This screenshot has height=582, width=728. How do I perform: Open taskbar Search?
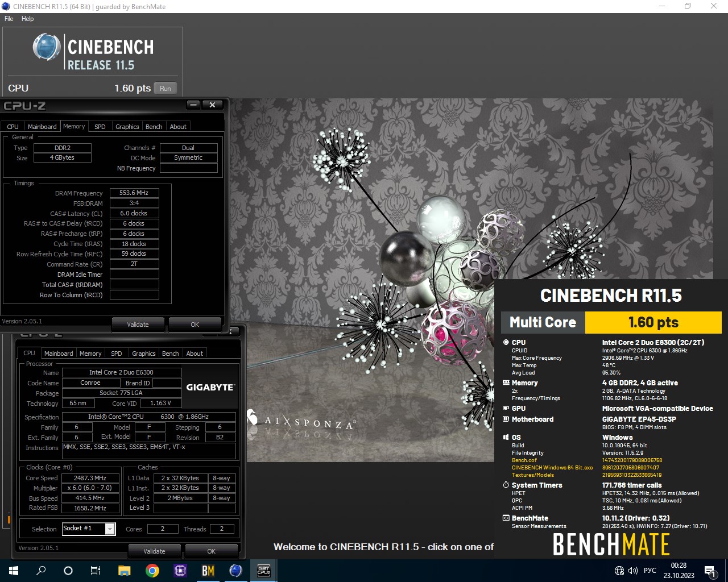click(x=41, y=571)
